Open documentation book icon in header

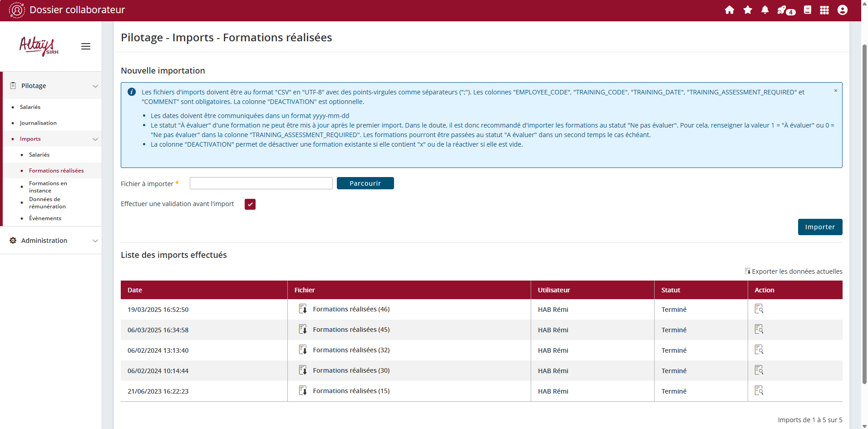(x=807, y=10)
